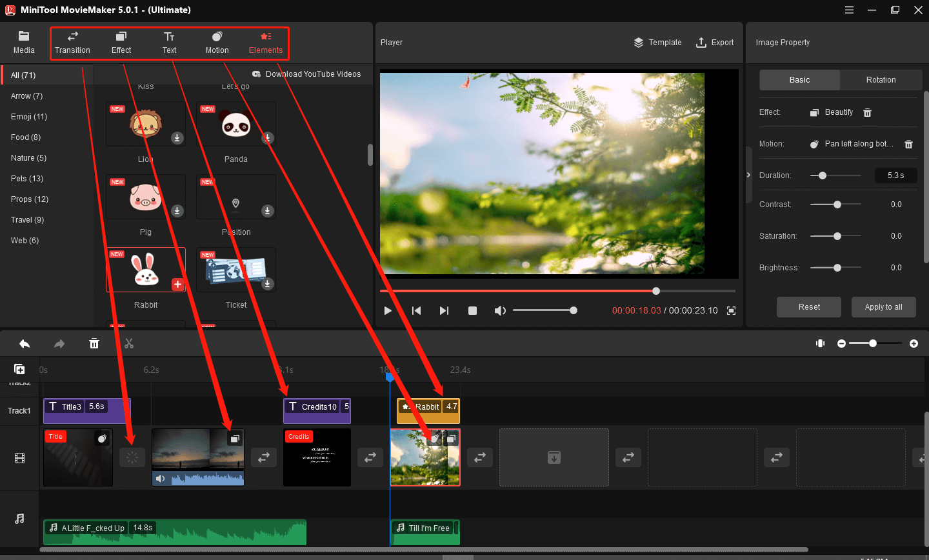Open the Motion panel
Viewport: 929px width, 560px height.
(x=217, y=43)
